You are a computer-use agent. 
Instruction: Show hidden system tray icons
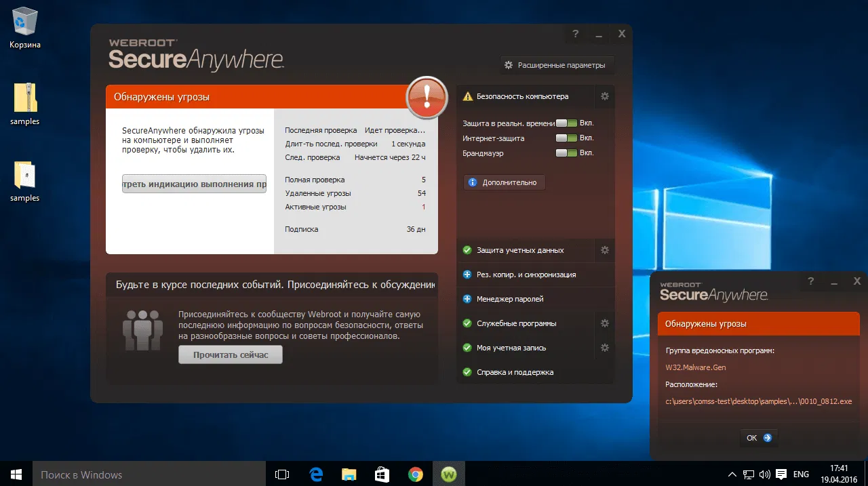[732, 474]
